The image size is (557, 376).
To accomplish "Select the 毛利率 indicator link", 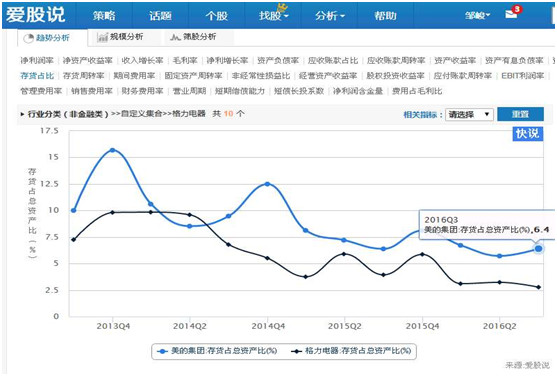I will tap(185, 60).
